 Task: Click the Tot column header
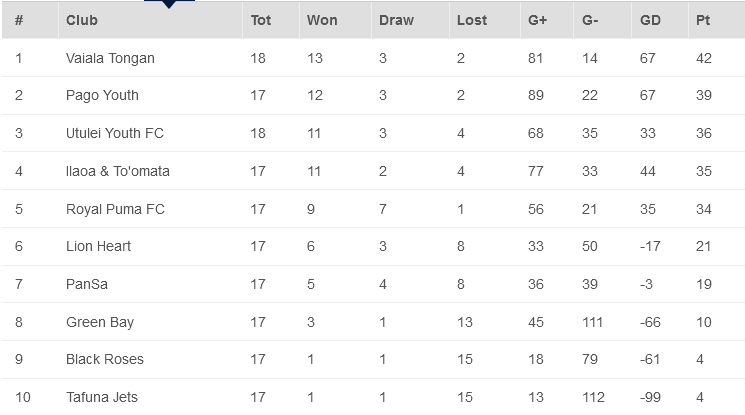[x=260, y=20]
